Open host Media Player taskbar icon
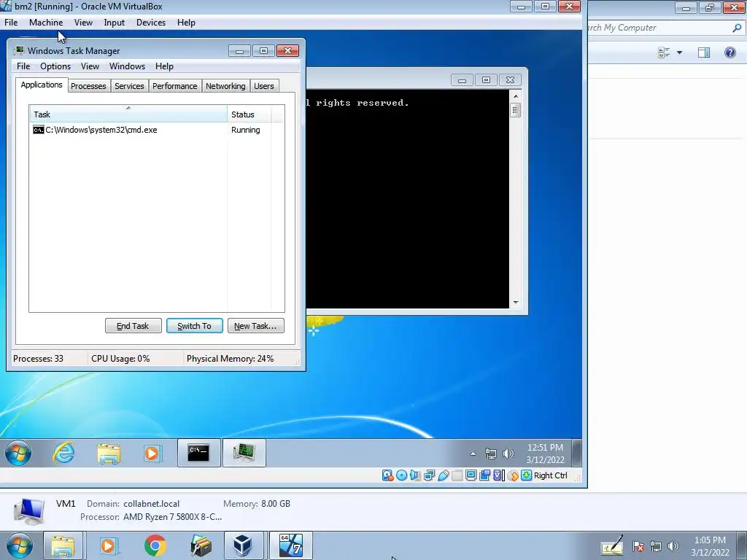Image resolution: width=747 pixels, height=560 pixels. pos(109,545)
